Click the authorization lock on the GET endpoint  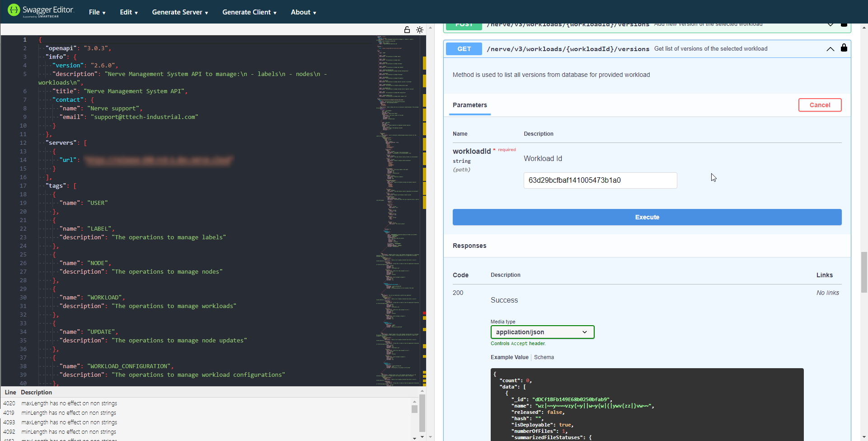(x=844, y=47)
